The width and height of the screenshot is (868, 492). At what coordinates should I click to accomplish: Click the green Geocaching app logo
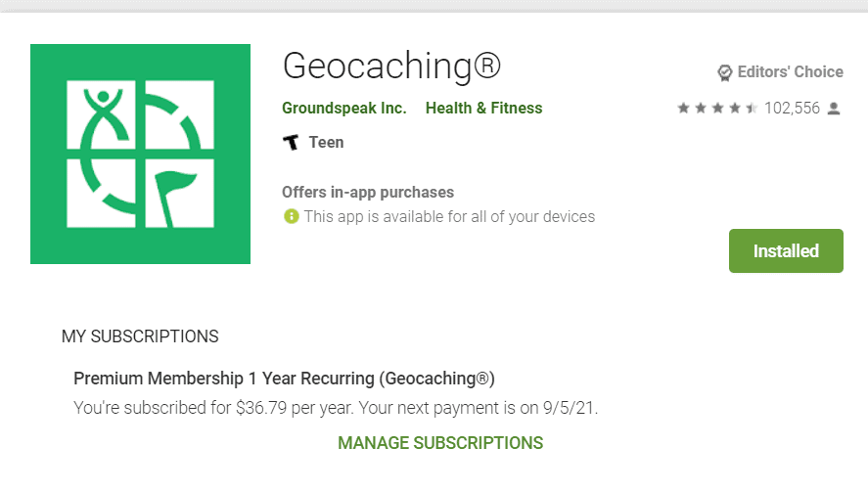[x=140, y=154]
